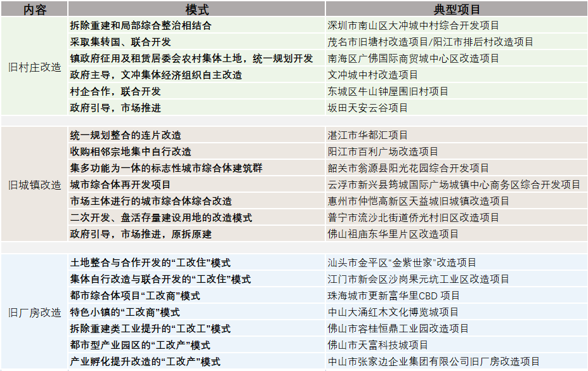Select the 佛山祖庙东华里片区改造项目 cell
This screenshot has height=371, width=588.
(393, 234)
